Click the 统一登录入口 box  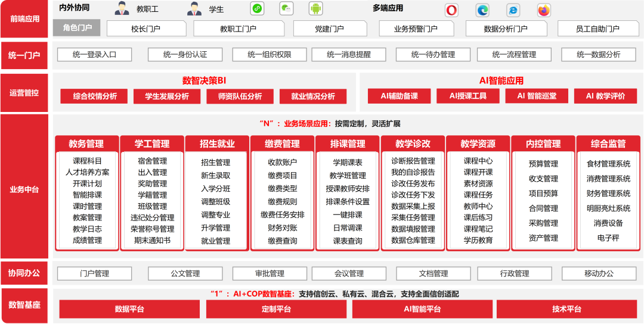coord(94,55)
